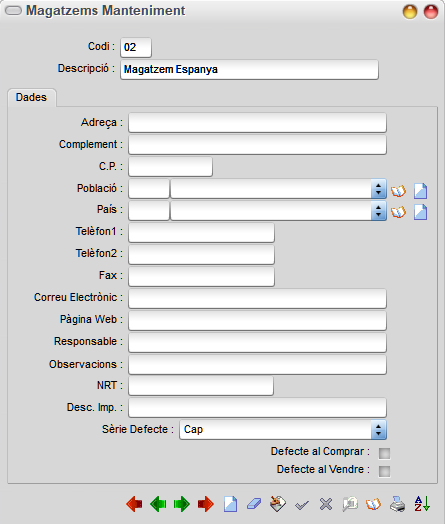Open the search magnifier icon

pyautogui.click(x=350, y=504)
